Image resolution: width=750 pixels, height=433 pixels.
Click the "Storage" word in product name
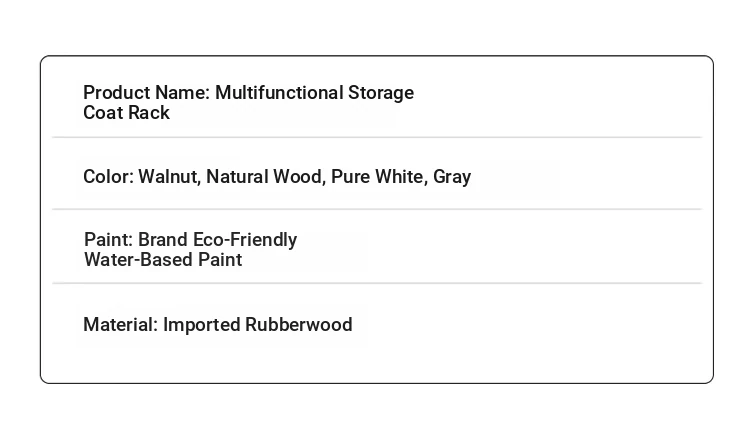[x=381, y=93]
